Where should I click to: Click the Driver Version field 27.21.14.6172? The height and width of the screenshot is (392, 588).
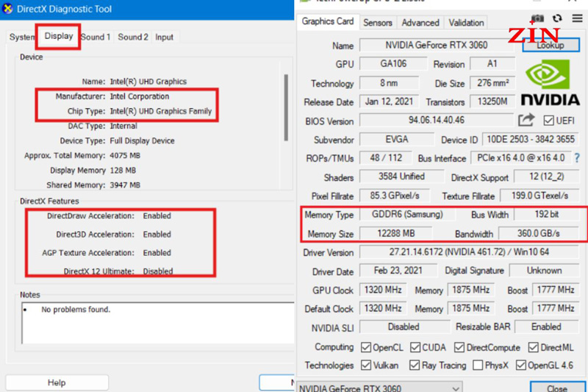point(469,252)
